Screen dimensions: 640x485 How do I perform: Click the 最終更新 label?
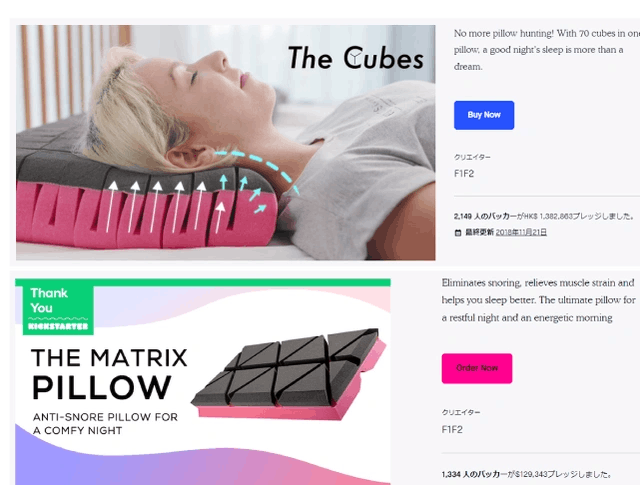[x=479, y=232]
